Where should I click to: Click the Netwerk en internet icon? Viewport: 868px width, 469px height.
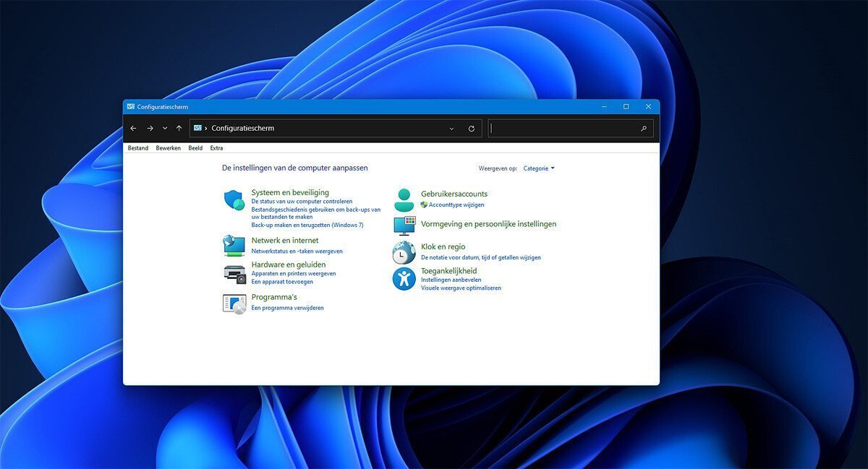tap(234, 246)
